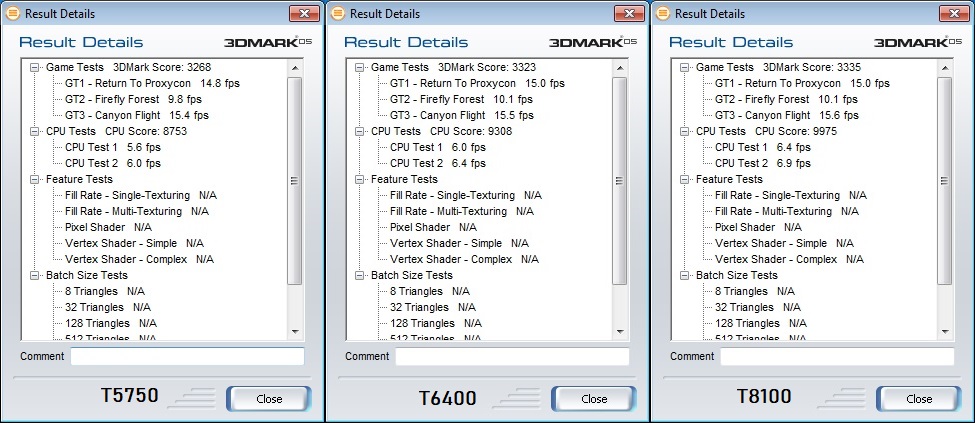Screen dimensions: 975x423
Task: Click scrollbar thumb in the T5750 window
Action: pyautogui.click(x=295, y=180)
